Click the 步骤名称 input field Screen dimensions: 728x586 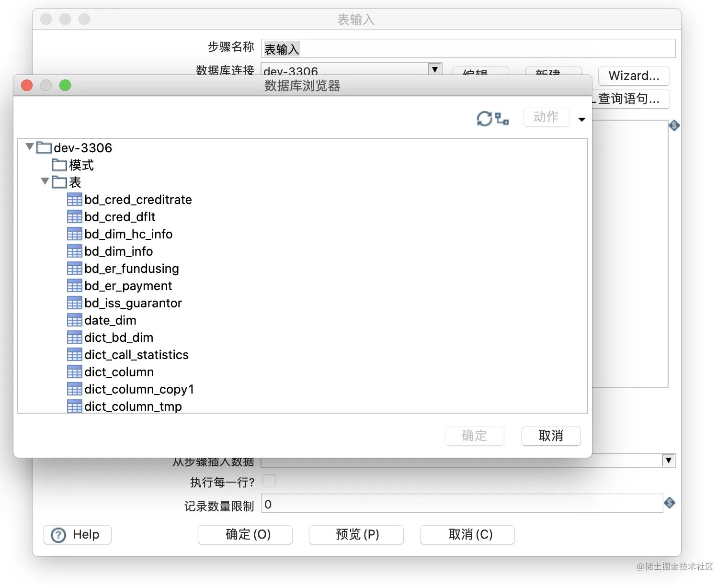[468, 48]
